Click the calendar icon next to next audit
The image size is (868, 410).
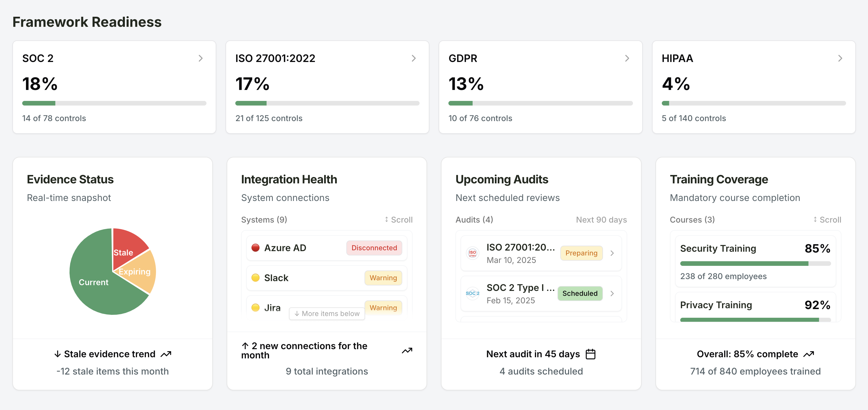tap(591, 354)
